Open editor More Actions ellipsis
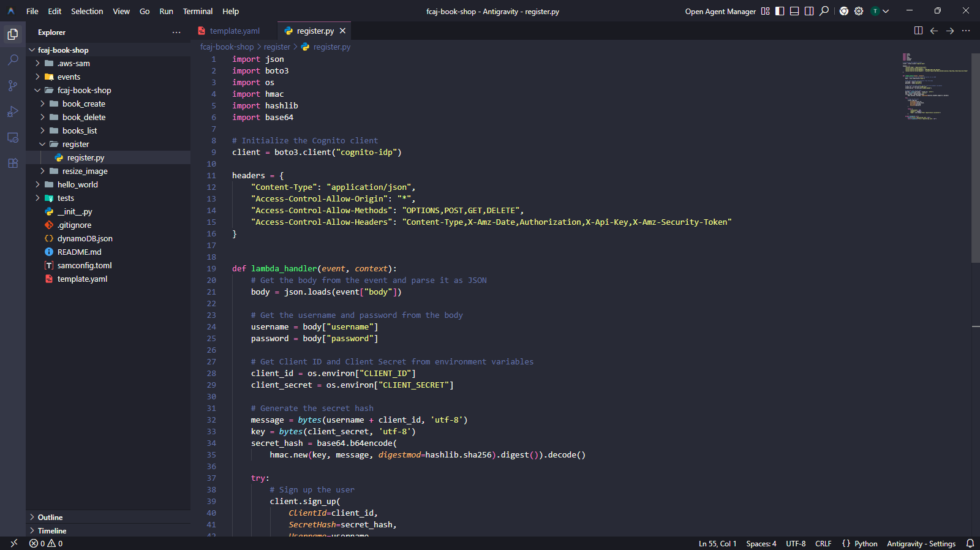980x550 pixels. click(x=966, y=31)
